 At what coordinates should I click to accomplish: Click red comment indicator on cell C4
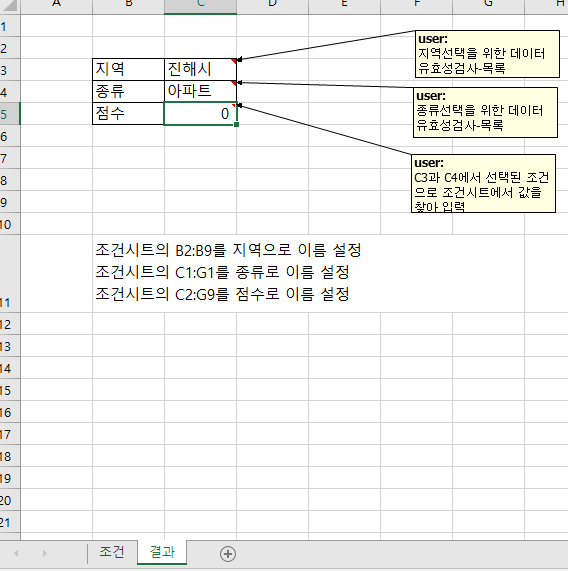pyautogui.click(x=234, y=83)
